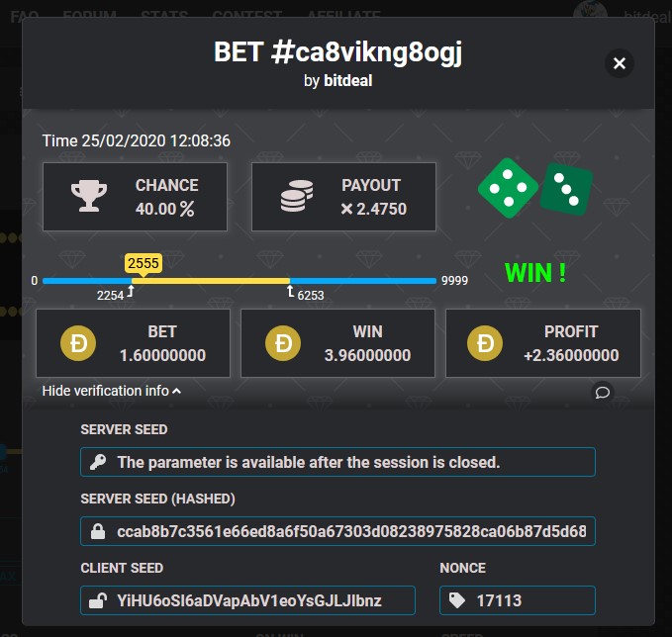The height and width of the screenshot is (637, 672).
Task: Click the Dogecoin icon in PROFIT box
Action: pos(484,343)
